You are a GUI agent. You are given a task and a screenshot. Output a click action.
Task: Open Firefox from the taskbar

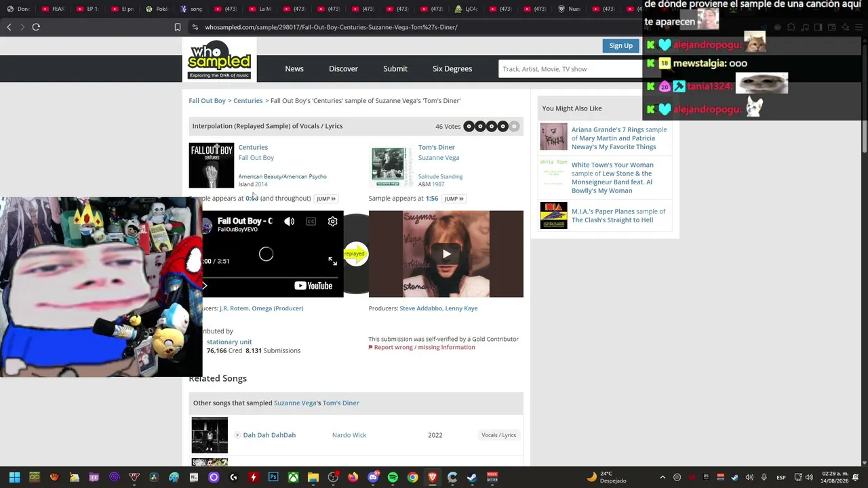[353, 477]
